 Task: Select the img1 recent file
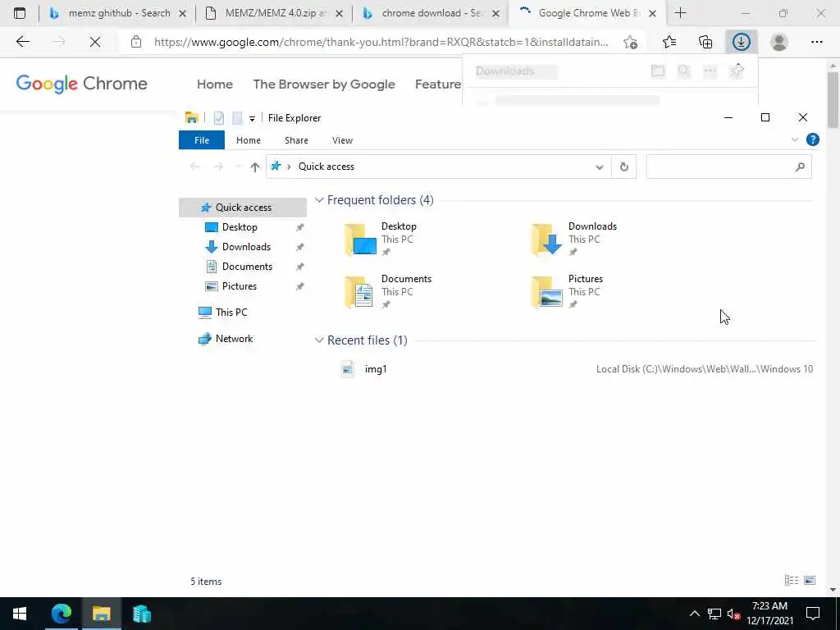[577, 369]
